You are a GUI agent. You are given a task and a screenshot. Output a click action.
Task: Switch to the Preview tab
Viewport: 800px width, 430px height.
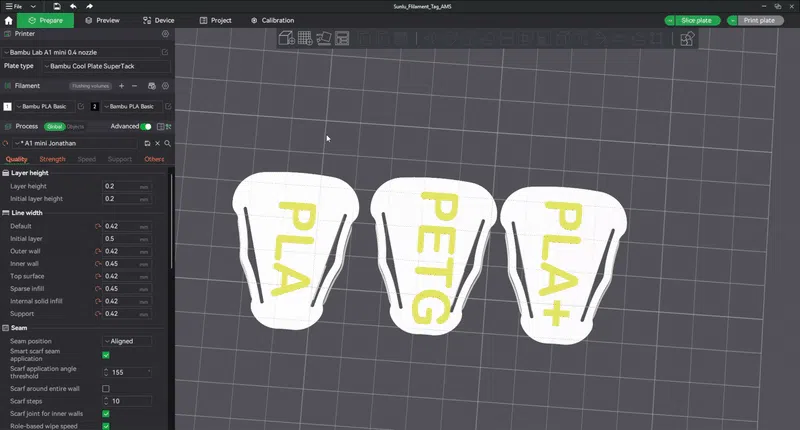pyautogui.click(x=103, y=20)
